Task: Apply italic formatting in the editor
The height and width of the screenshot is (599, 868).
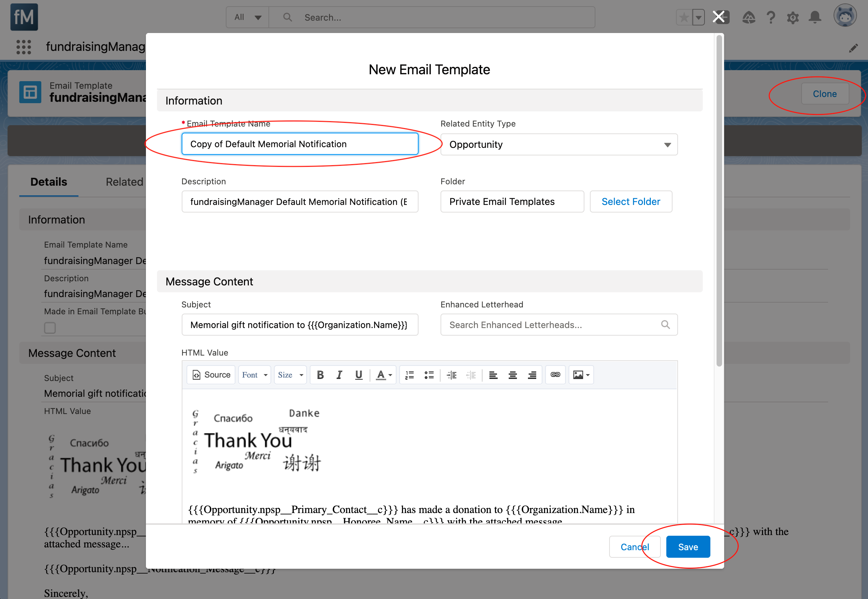Action: click(339, 374)
